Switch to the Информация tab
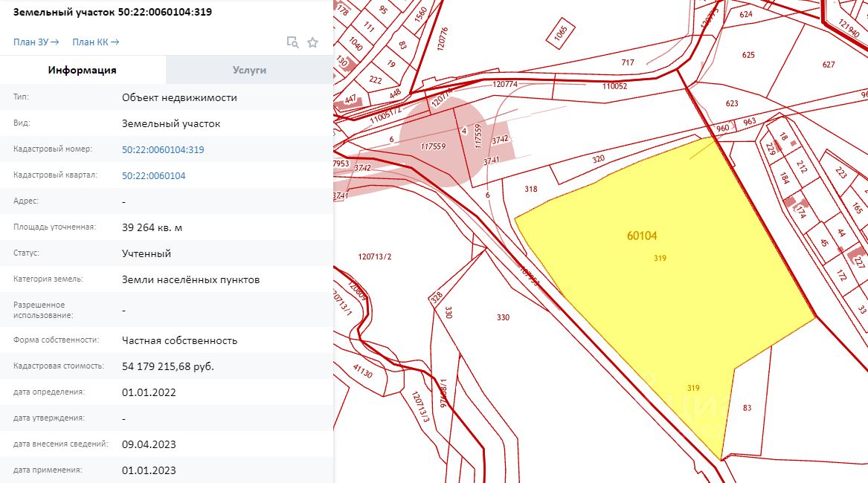The height and width of the screenshot is (483, 868). 83,70
